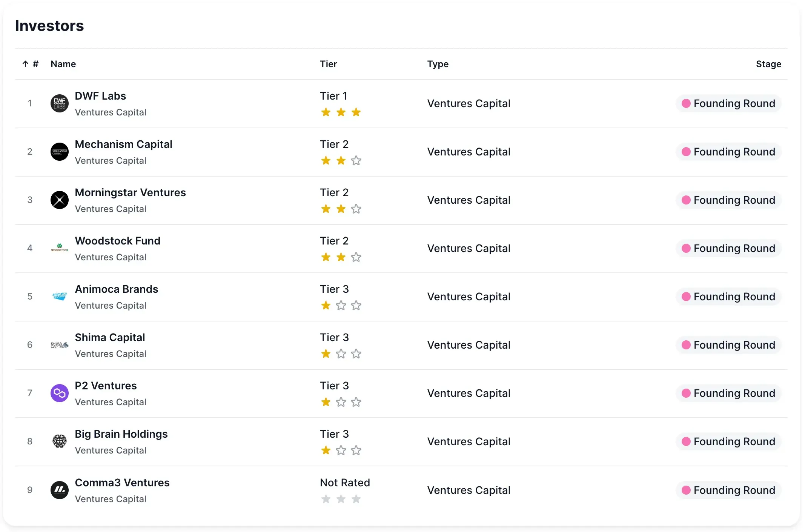Click the DWF Labs logo icon

60,103
